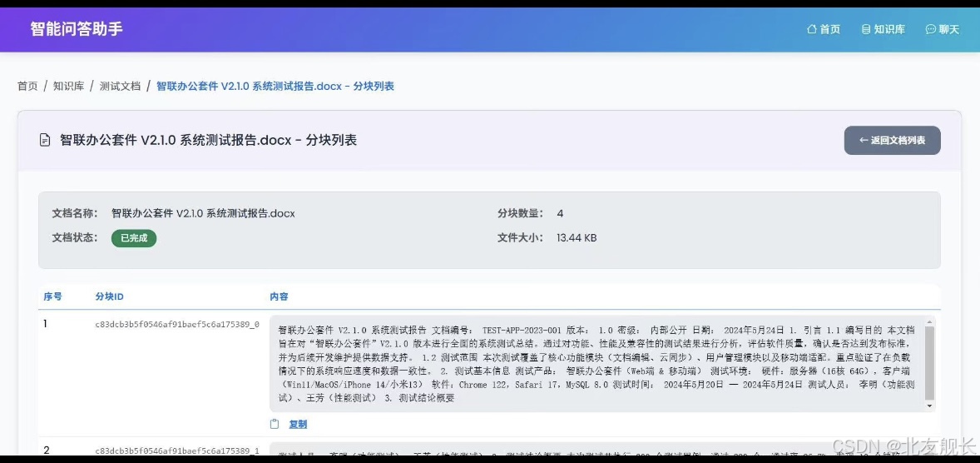Click the clipboard icon beside 复制
980x463 pixels.
(275, 424)
